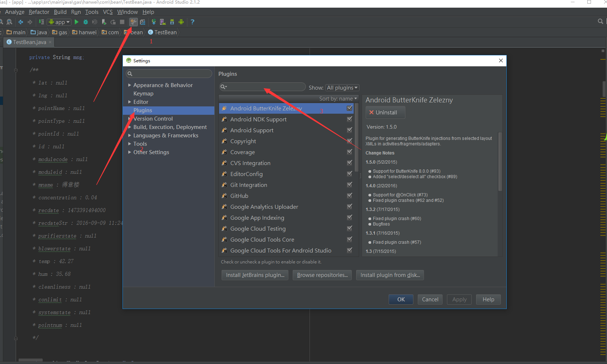Open Settings with the wrench toolbar icon
The width and height of the screenshot is (607, 364).
pyautogui.click(x=134, y=22)
